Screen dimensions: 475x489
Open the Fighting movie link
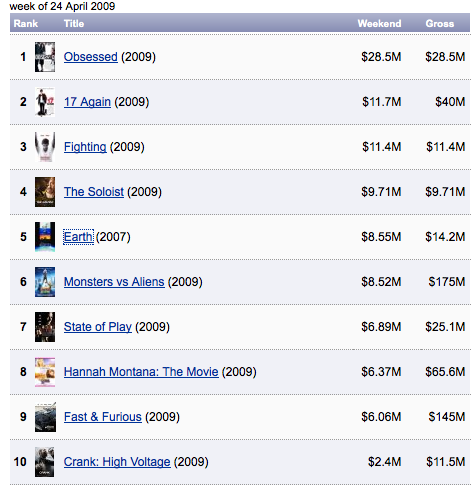point(85,147)
